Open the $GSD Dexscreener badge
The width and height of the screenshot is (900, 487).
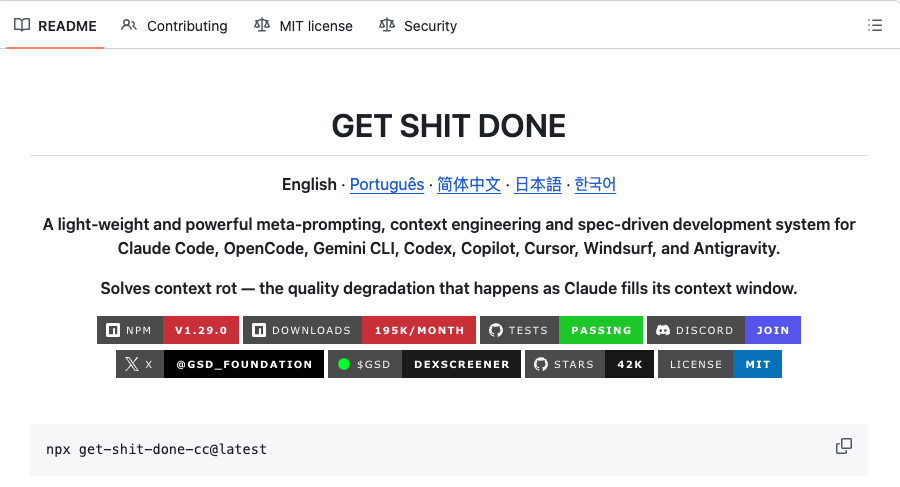424,364
